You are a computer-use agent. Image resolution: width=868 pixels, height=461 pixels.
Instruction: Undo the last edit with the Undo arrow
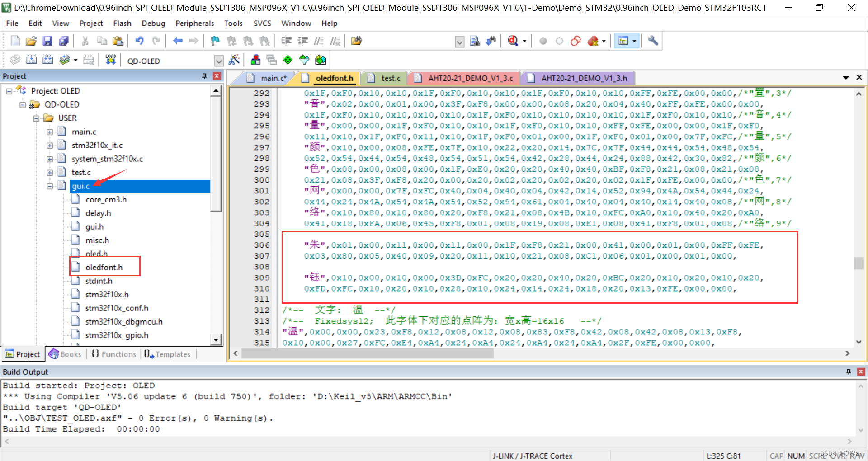coord(139,41)
